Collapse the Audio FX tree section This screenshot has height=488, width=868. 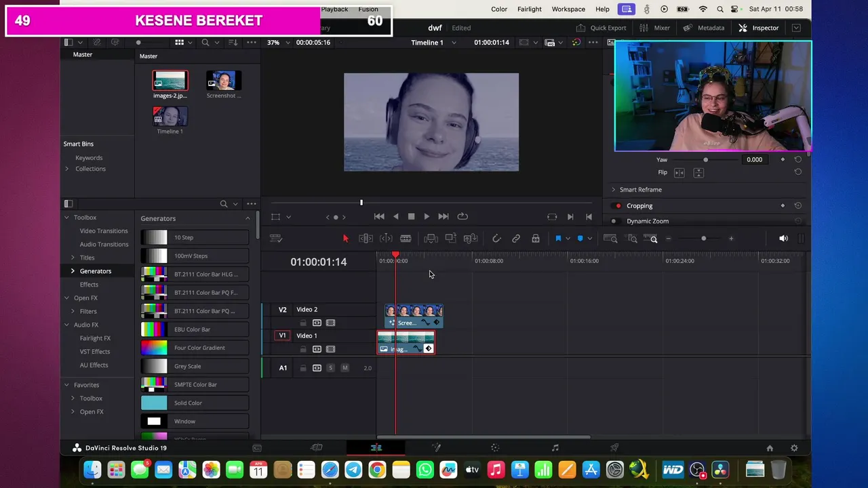pyautogui.click(x=66, y=325)
